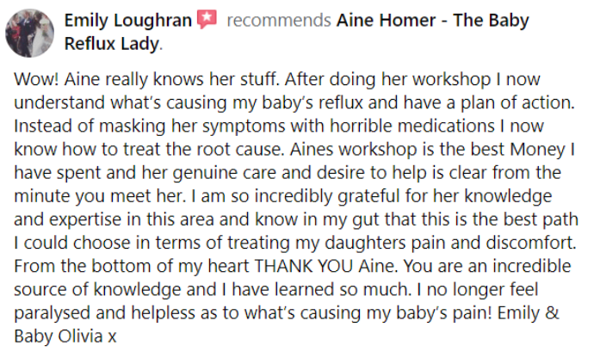
Task: Open Emily Loughran's round profile picture
Action: (29, 33)
